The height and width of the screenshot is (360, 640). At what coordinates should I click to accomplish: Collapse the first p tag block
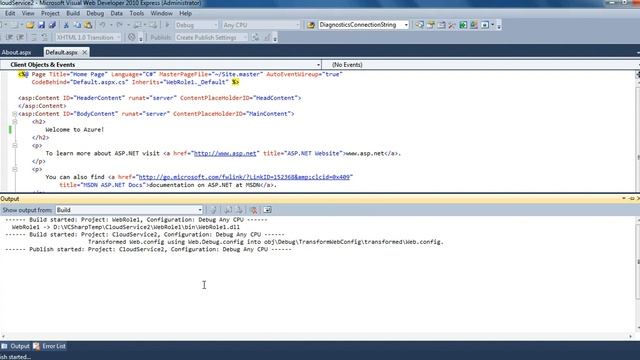click(15, 145)
